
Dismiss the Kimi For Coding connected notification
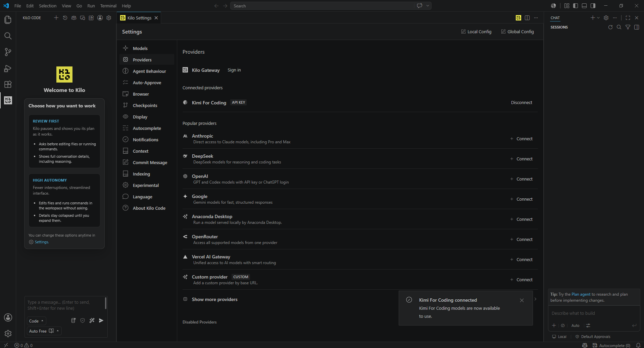pyautogui.click(x=522, y=300)
